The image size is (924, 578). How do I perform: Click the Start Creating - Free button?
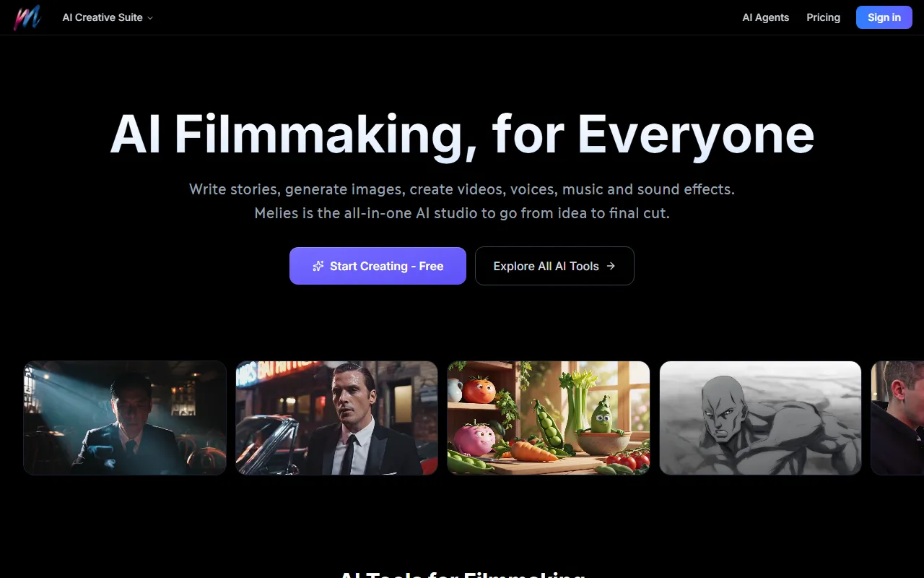click(378, 266)
